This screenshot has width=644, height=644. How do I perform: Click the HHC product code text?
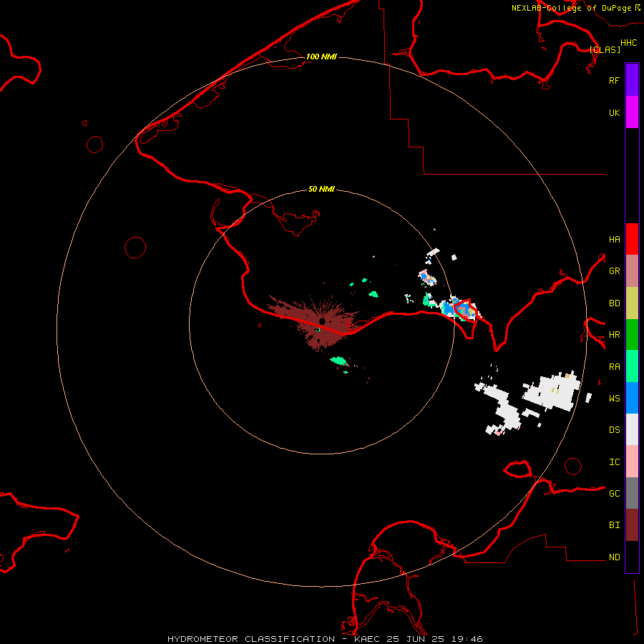[628, 43]
